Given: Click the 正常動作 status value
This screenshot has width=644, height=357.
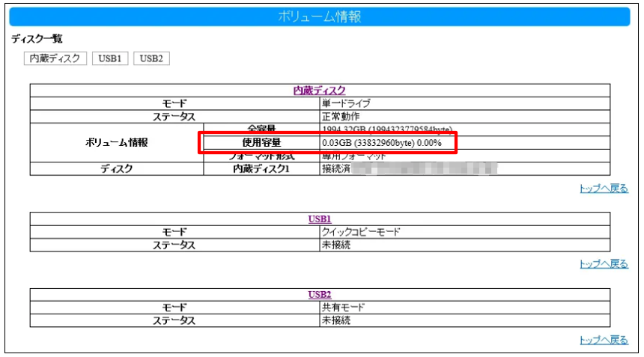Looking at the screenshot, I should (341, 116).
